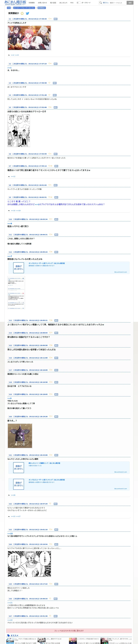Click 報告 button on post 14
This screenshot has width=138, height=644.
click(x=56, y=333)
